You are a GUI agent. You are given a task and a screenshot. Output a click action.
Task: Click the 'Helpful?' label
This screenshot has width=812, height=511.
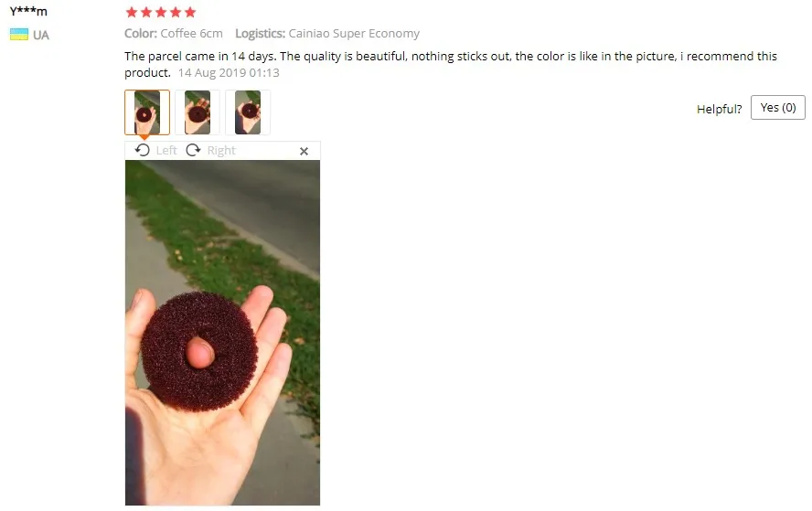(x=720, y=109)
